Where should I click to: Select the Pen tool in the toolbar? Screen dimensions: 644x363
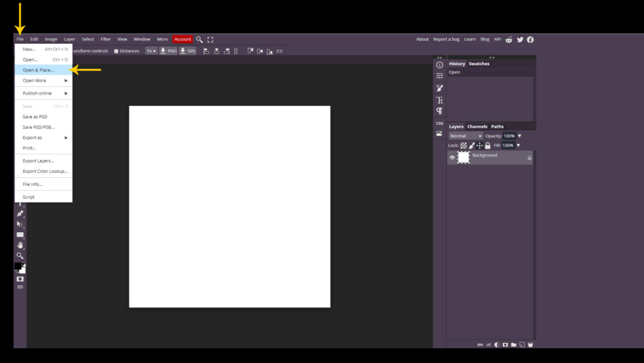tap(20, 213)
